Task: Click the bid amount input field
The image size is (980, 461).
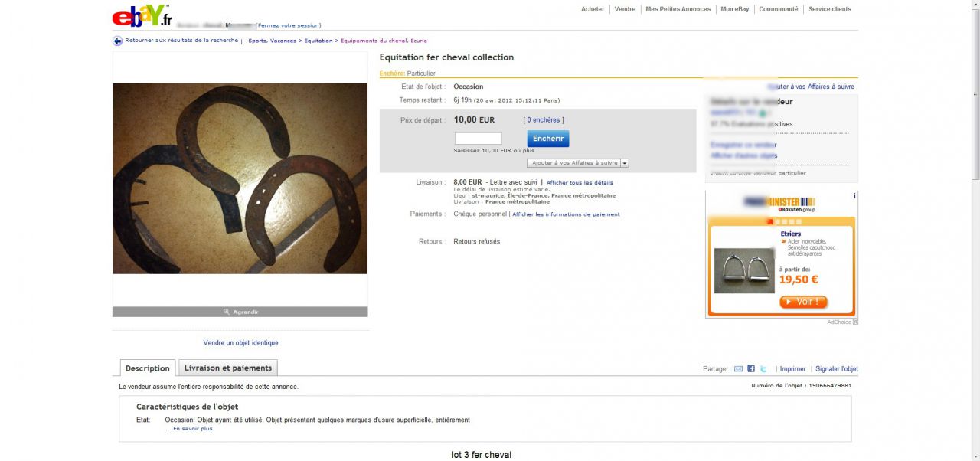Action: 479,139
